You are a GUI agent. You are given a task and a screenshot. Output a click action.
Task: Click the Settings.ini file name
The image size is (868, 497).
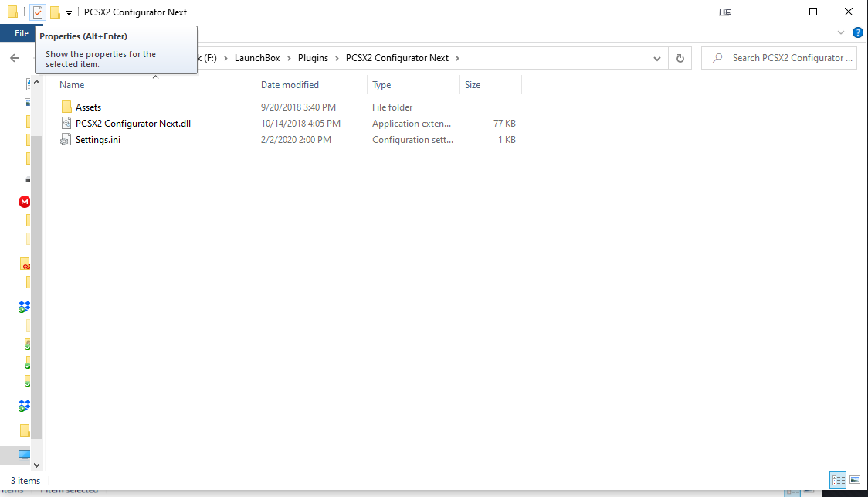coord(98,140)
